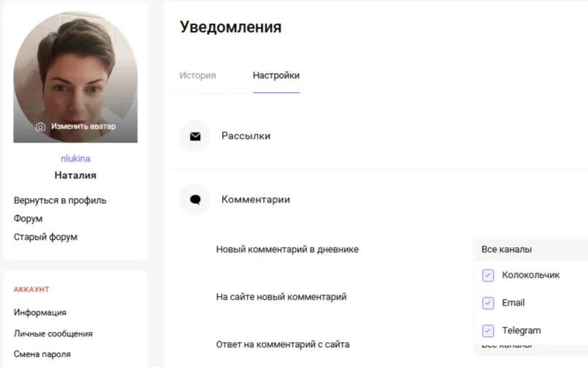Viewport: 588px width, 367px height.
Task: Expand the Рассылки section
Action: 245,136
